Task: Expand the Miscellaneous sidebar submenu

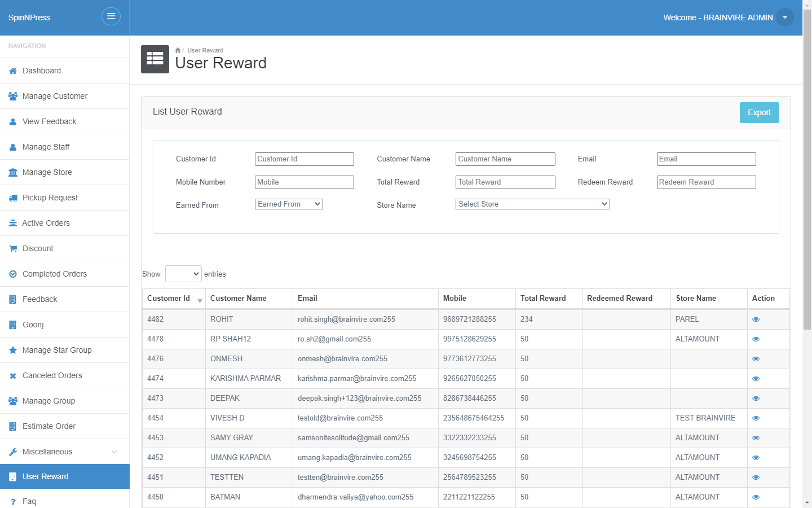Action: click(x=65, y=452)
